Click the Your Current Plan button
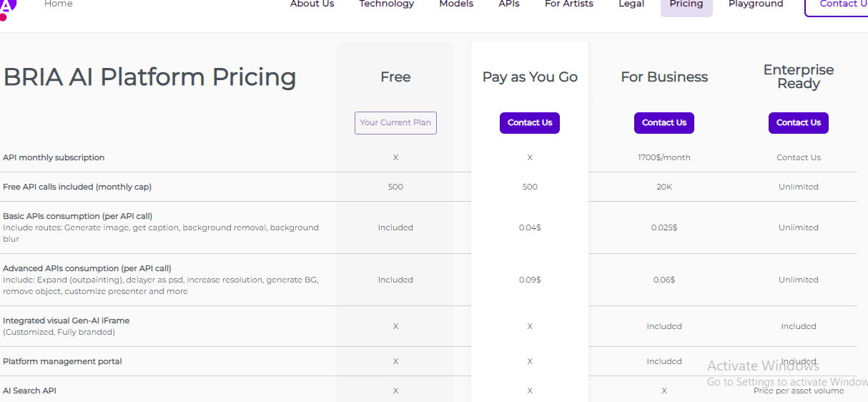This screenshot has height=402, width=868. point(395,123)
